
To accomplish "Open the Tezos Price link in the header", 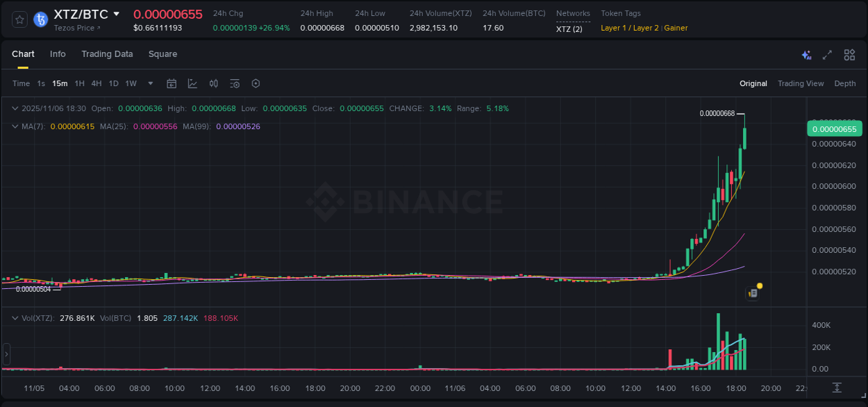I will (x=74, y=28).
